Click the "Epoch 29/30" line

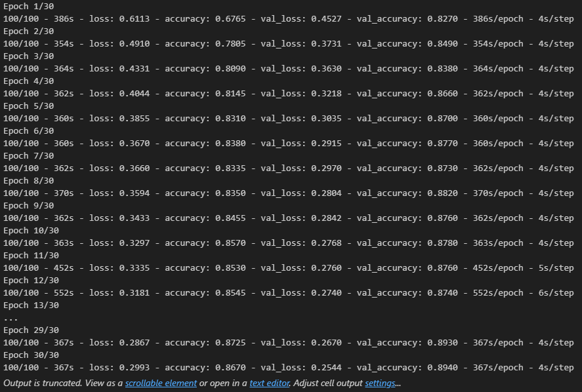31,330
